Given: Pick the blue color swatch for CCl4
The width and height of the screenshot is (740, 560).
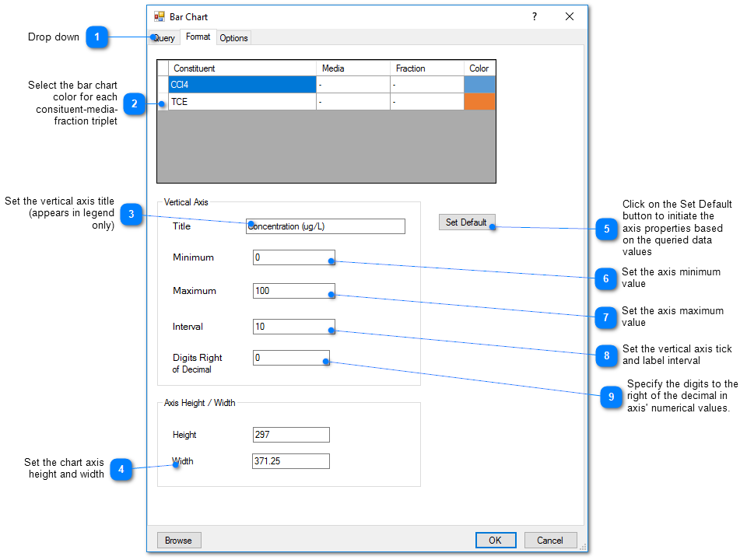Looking at the screenshot, I should tap(479, 85).
